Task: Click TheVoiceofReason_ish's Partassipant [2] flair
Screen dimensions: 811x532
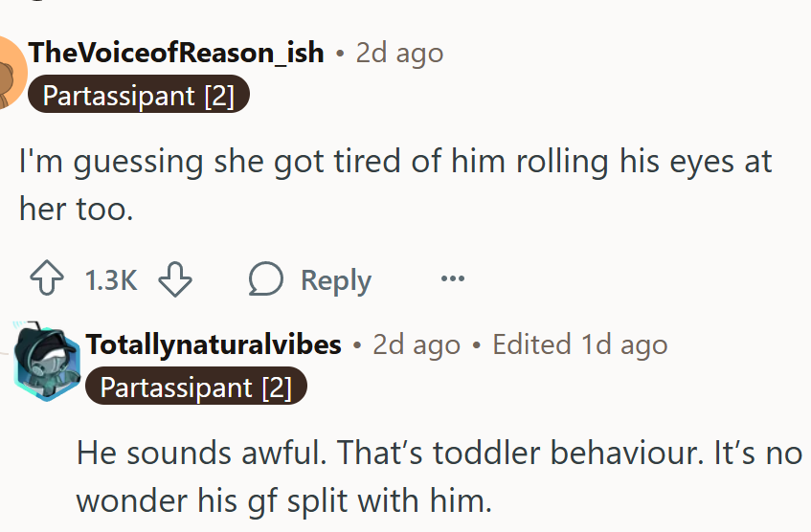Action: (138, 96)
